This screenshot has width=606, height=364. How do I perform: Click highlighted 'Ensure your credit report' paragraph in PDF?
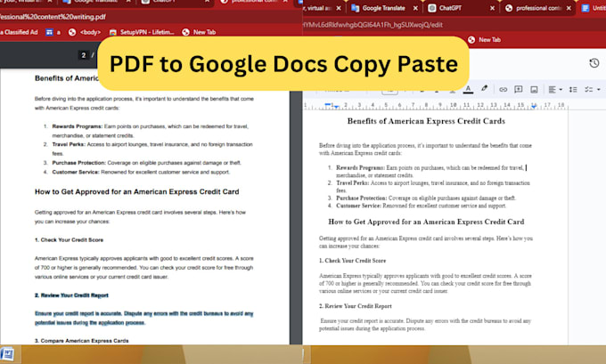tap(143, 318)
